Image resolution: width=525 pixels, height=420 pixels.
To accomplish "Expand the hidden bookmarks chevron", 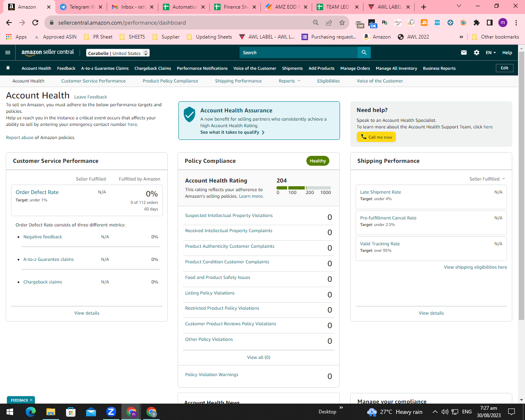I will 461,37.
